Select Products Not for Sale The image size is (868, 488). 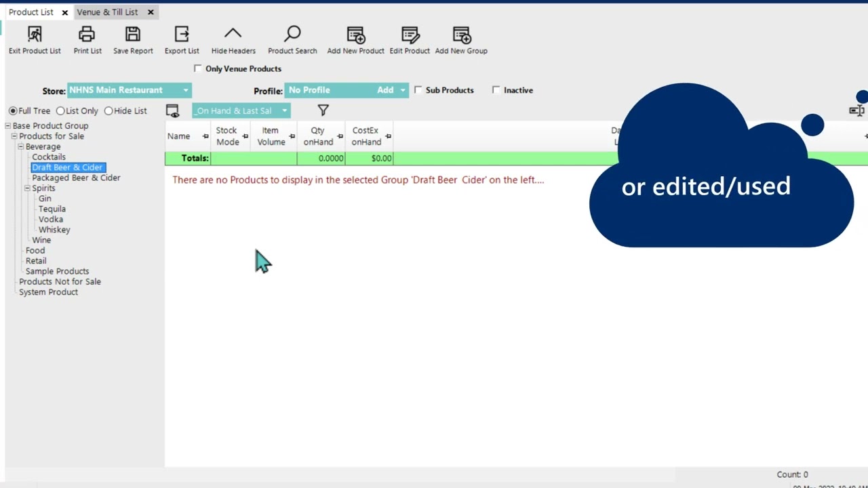(60, 282)
